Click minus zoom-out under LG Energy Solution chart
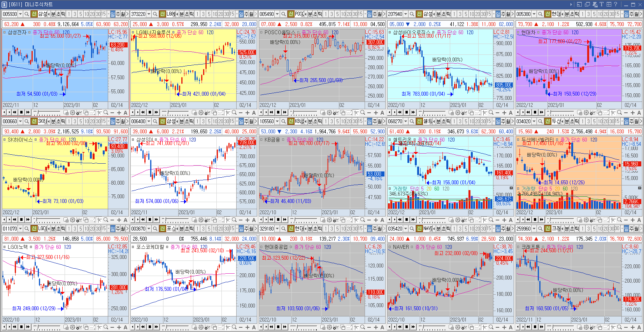Screen dimensions: 644x332 240,112
